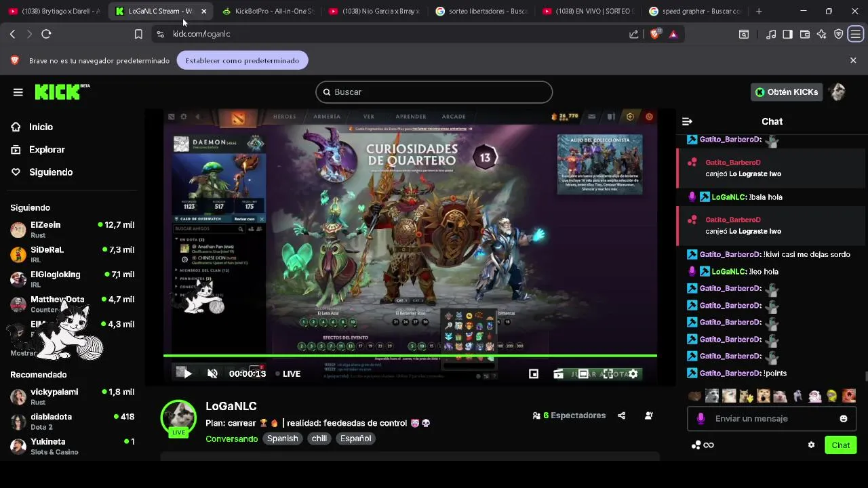Share the LoGaNLC stream
Image resolution: width=868 pixels, height=488 pixels.
(x=622, y=415)
